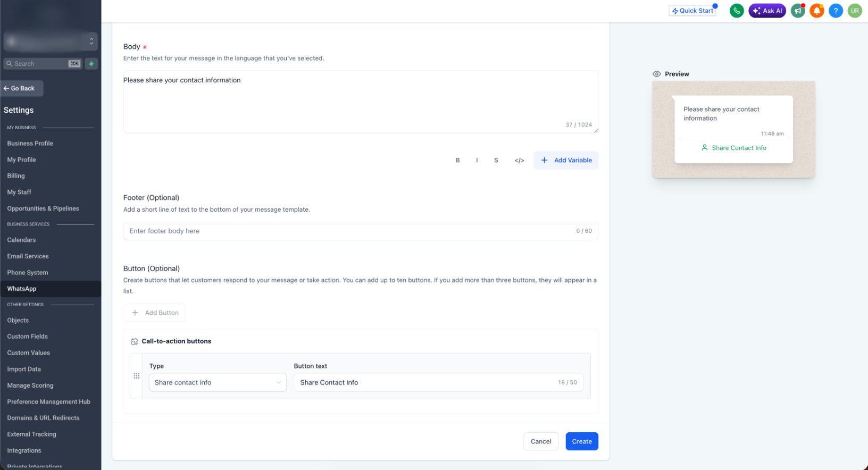Apply strikethrough formatting with S
This screenshot has height=470, width=868.
pos(496,160)
